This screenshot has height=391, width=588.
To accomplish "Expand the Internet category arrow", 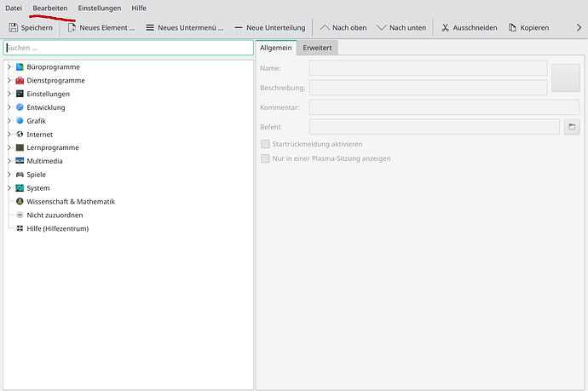I will (9, 135).
